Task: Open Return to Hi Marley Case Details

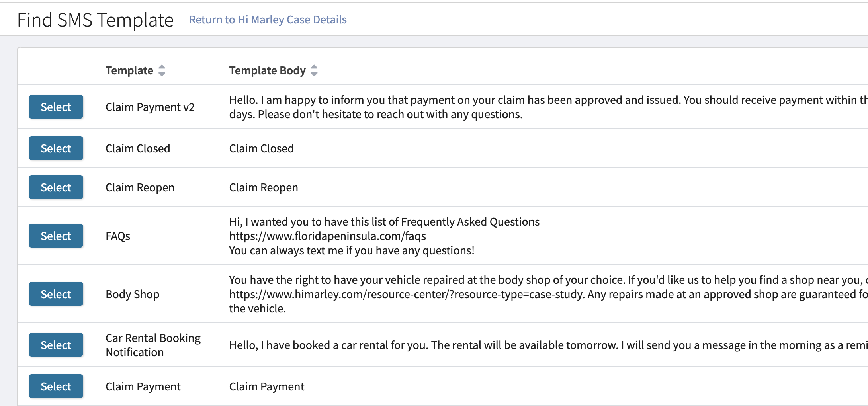Action: tap(268, 20)
